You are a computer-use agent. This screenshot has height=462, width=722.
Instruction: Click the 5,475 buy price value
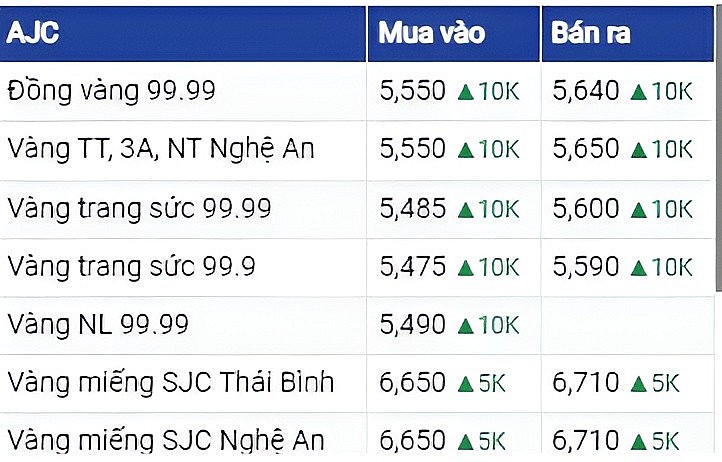point(412,267)
